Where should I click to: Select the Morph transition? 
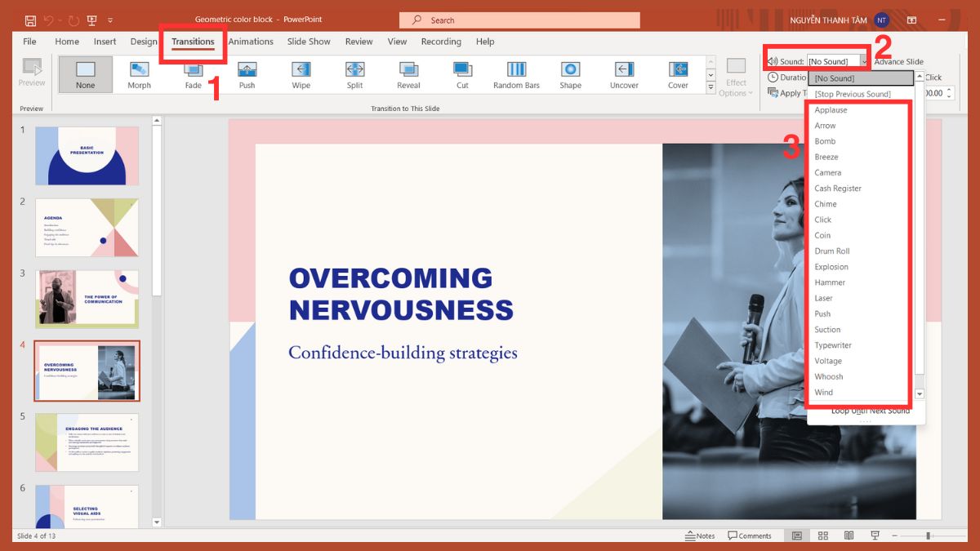coord(139,74)
